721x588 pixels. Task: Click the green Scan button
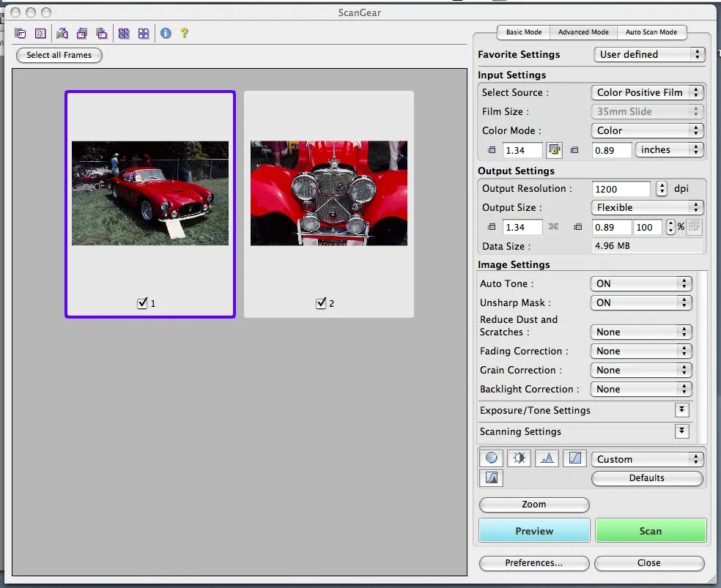[650, 531]
